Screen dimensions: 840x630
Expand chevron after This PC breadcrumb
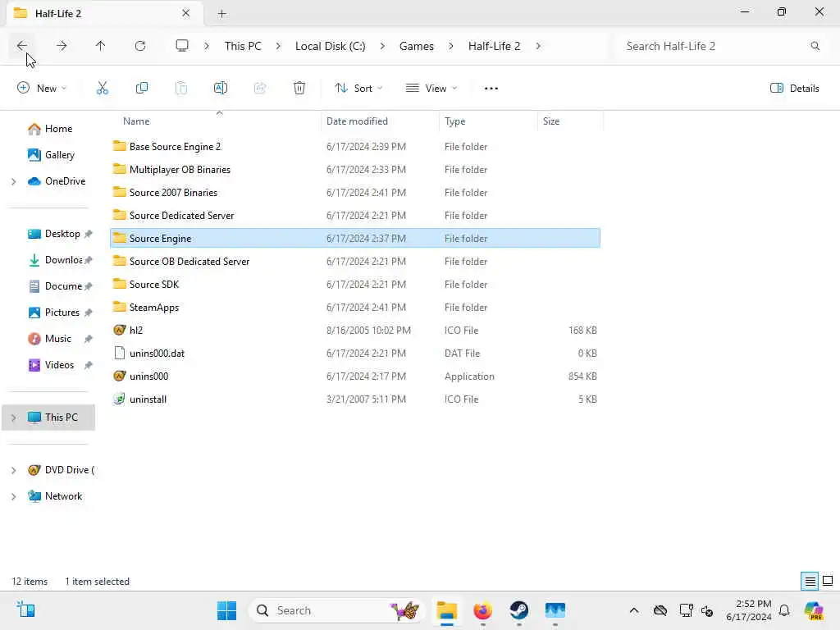pos(278,46)
